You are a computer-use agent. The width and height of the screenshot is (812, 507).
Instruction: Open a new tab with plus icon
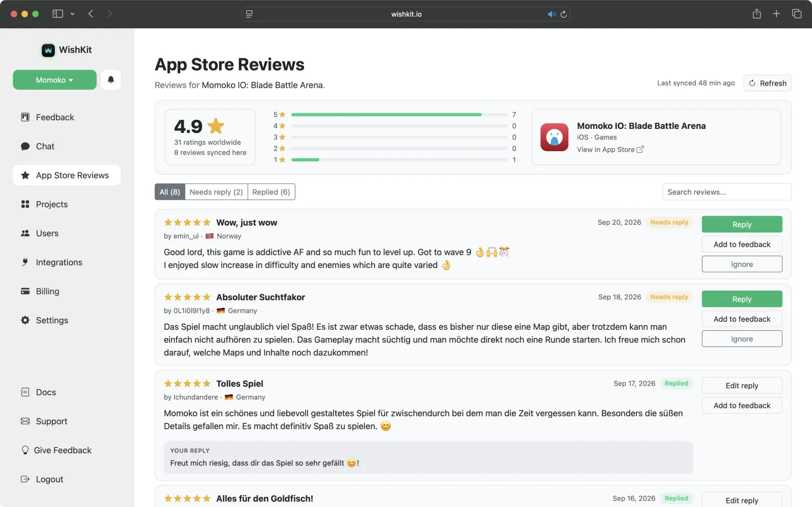[776, 14]
